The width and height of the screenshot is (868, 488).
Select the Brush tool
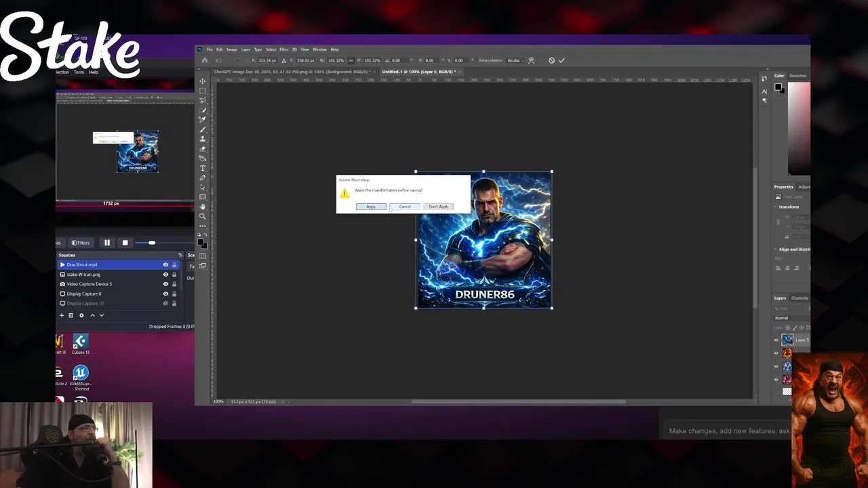click(x=202, y=129)
